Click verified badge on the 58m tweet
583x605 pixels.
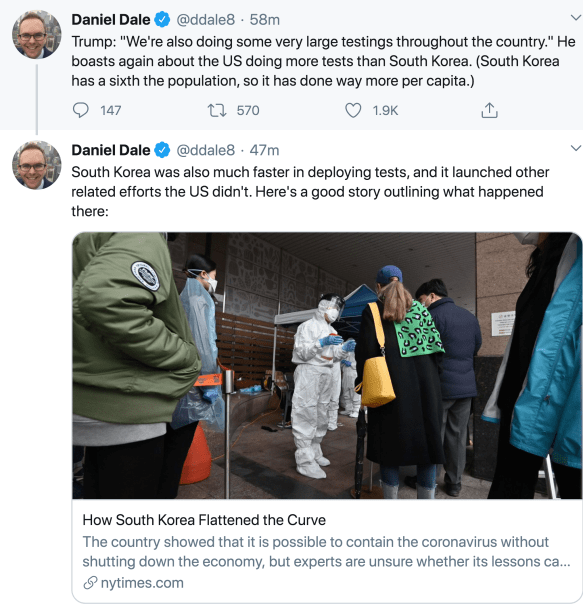click(162, 20)
